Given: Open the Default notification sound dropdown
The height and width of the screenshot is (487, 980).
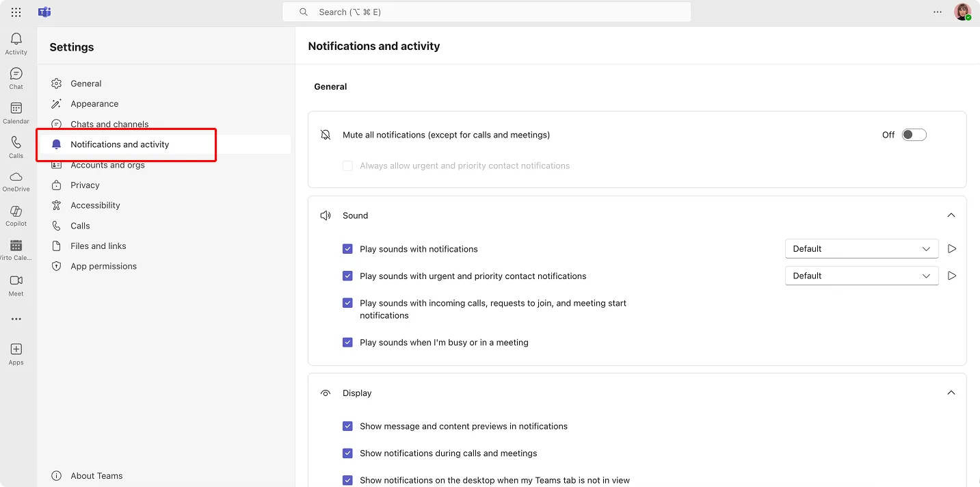Looking at the screenshot, I should click(x=861, y=248).
